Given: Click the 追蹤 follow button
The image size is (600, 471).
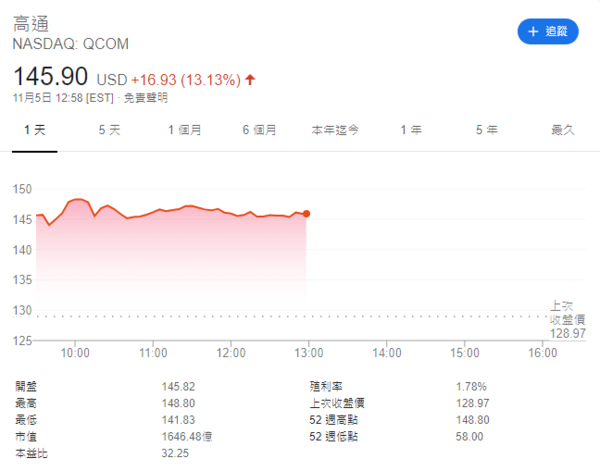Looking at the screenshot, I should pos(547,31).
